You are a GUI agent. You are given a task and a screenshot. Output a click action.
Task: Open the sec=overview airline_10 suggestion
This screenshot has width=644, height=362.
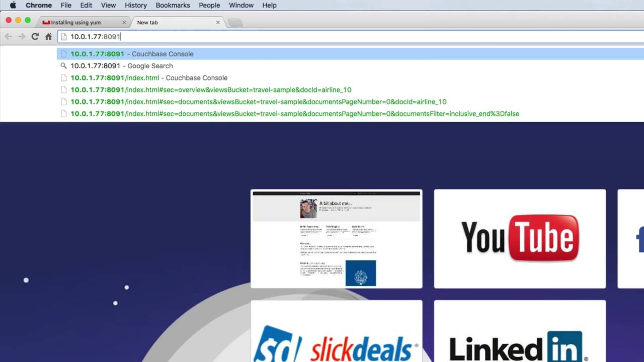point(350,90)
